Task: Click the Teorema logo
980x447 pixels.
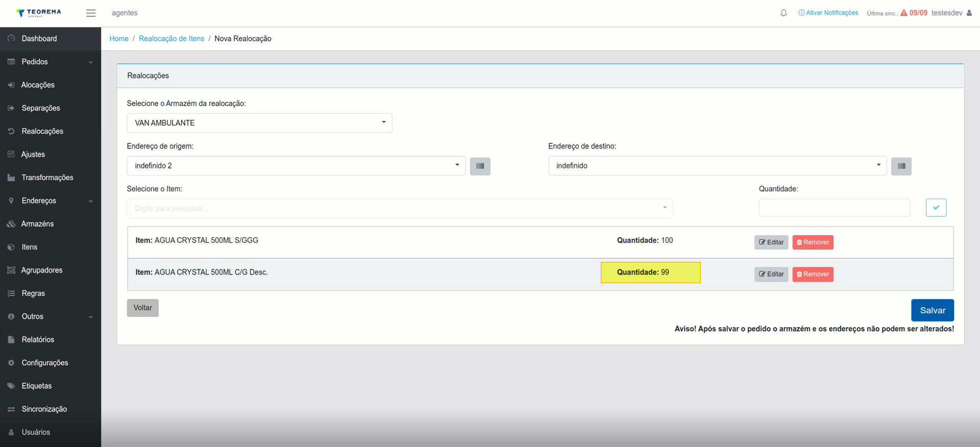Action: click(38, 13)
